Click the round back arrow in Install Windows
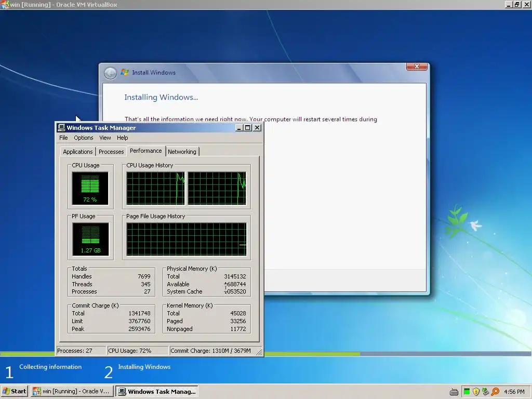Screen dimensions: 532x399 coord(110,73)
